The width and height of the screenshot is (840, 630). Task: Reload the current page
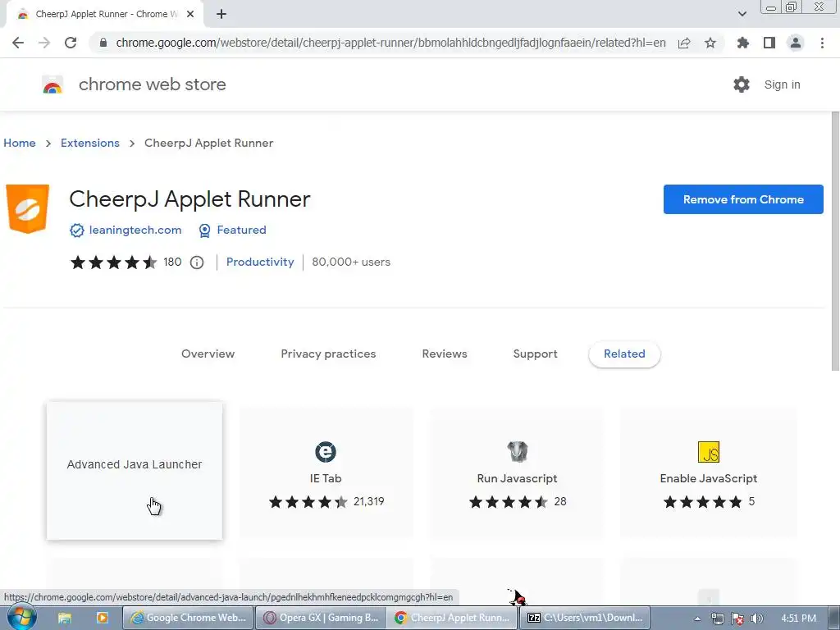point(71,43)
